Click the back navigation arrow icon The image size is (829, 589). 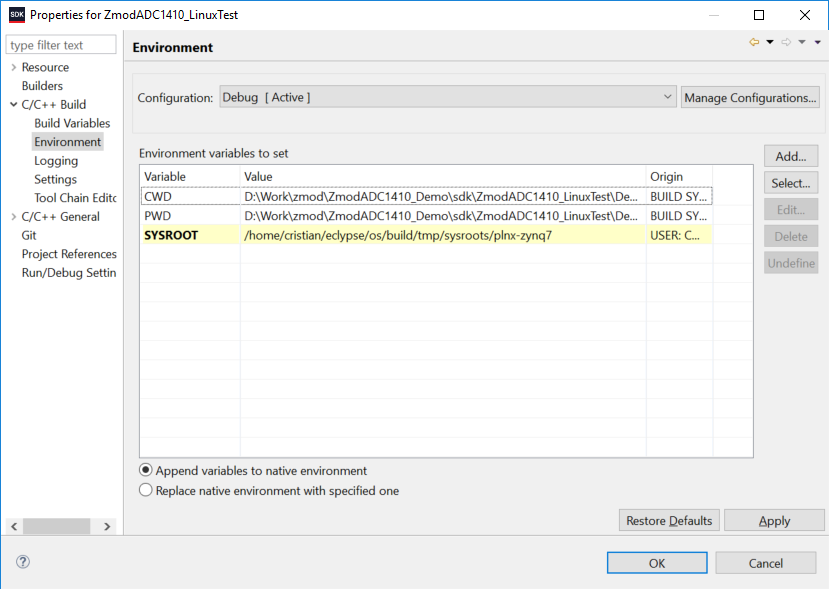[754, 42]
